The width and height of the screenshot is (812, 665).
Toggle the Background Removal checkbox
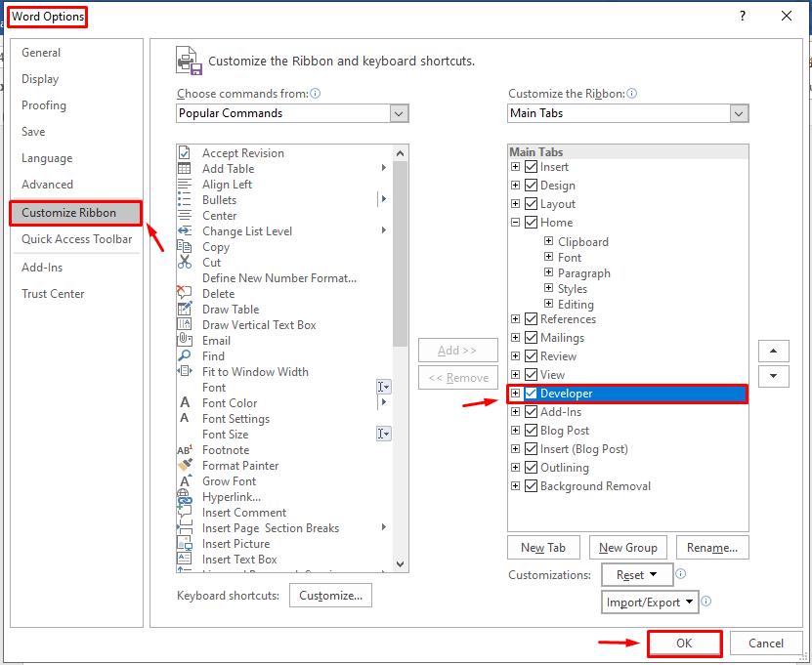tap(531, 486)
